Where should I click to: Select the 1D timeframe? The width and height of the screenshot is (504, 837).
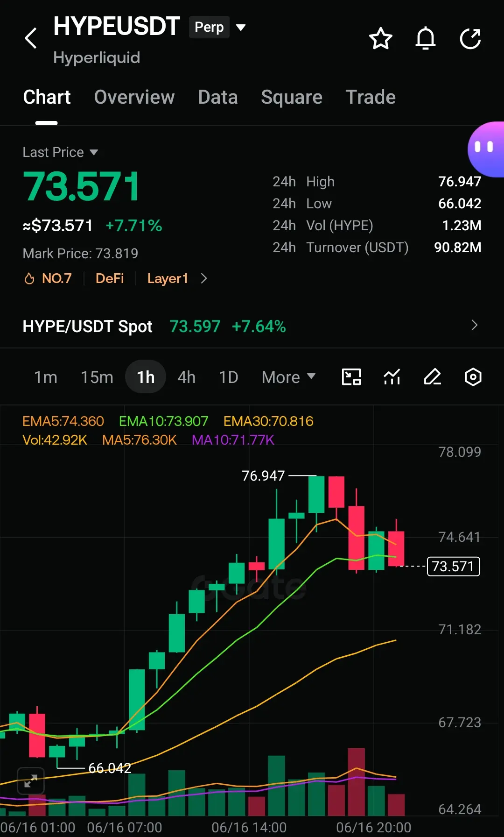229,377
